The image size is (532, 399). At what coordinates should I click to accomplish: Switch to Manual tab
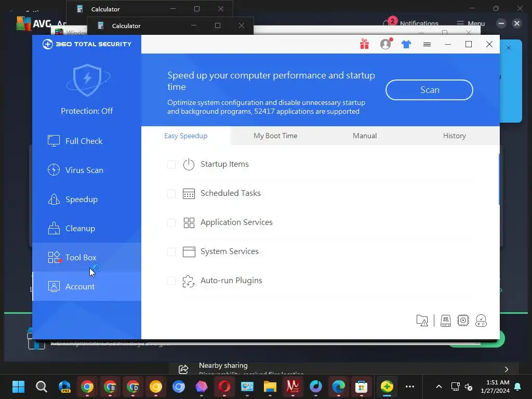coord(365,136)
